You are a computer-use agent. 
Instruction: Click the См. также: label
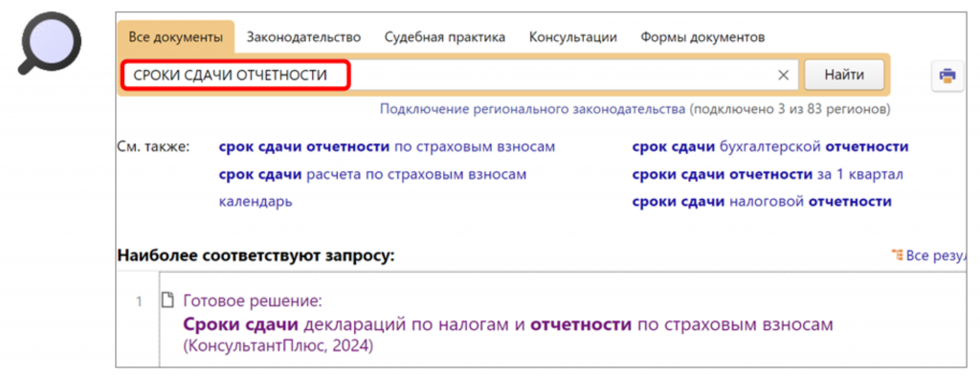tap(153, 146)
